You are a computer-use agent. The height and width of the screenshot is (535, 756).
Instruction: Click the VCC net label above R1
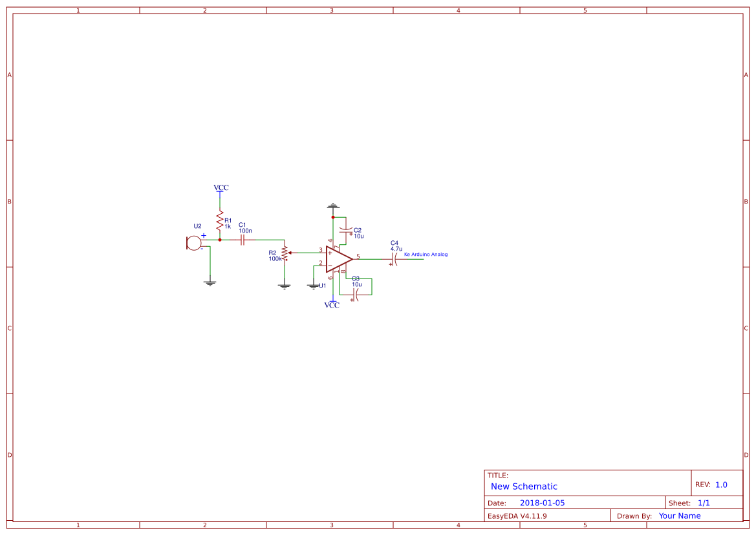221,187
